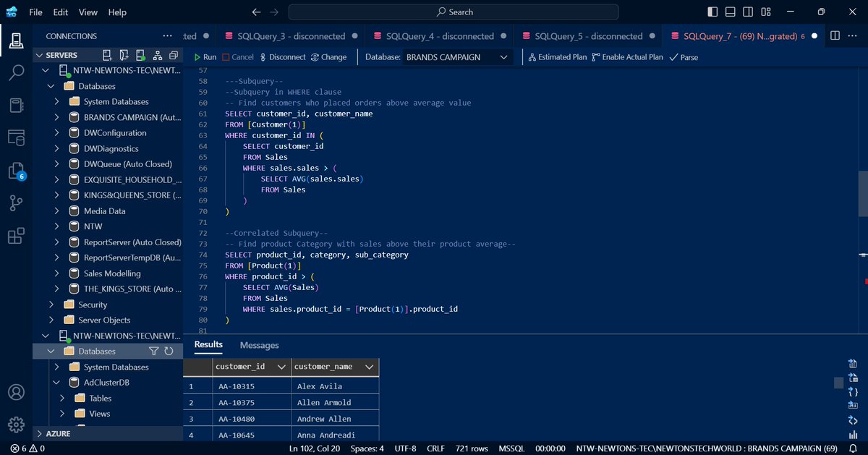Click '721 rows' in status bar
868x455 pixels.
(x=472, y=448)
